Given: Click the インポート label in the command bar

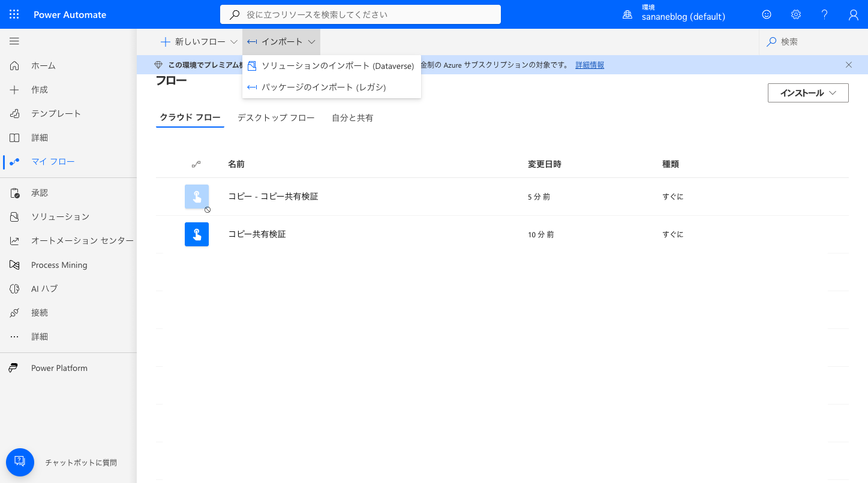Looking at the screenshot, I should pos(282,42).
